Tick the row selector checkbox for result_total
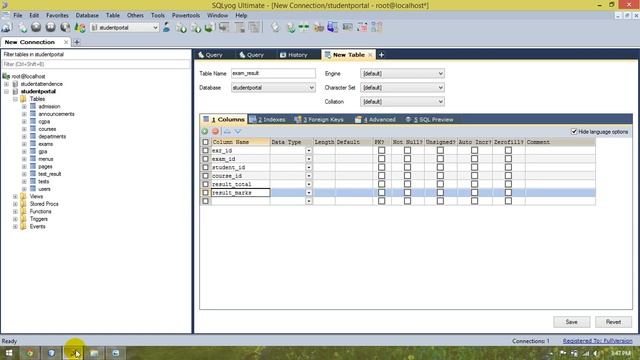Screen dimensions: 640x360 (x=205, y=184)
